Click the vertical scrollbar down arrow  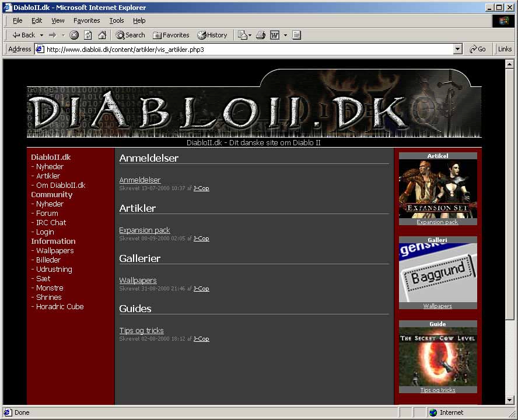[x=509, y=400]
